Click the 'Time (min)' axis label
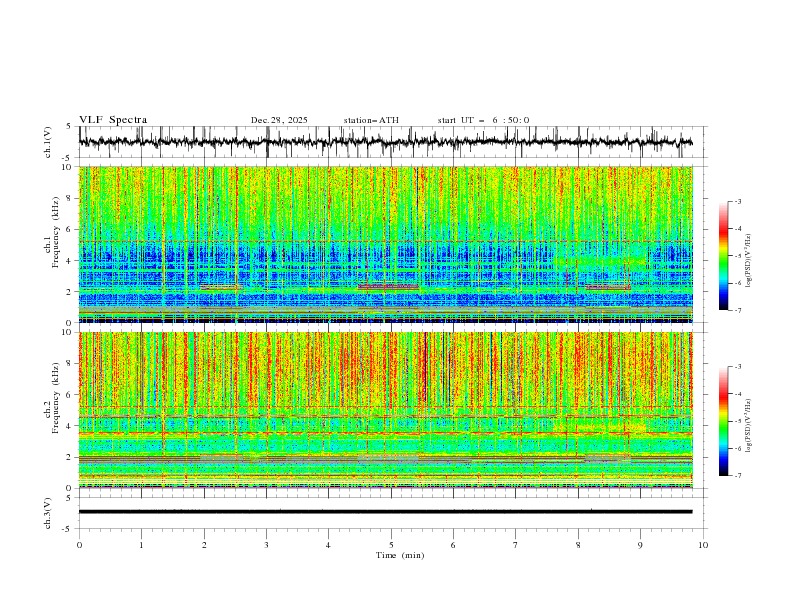Screen dimensions: 792x612 [x=400, y=555]
